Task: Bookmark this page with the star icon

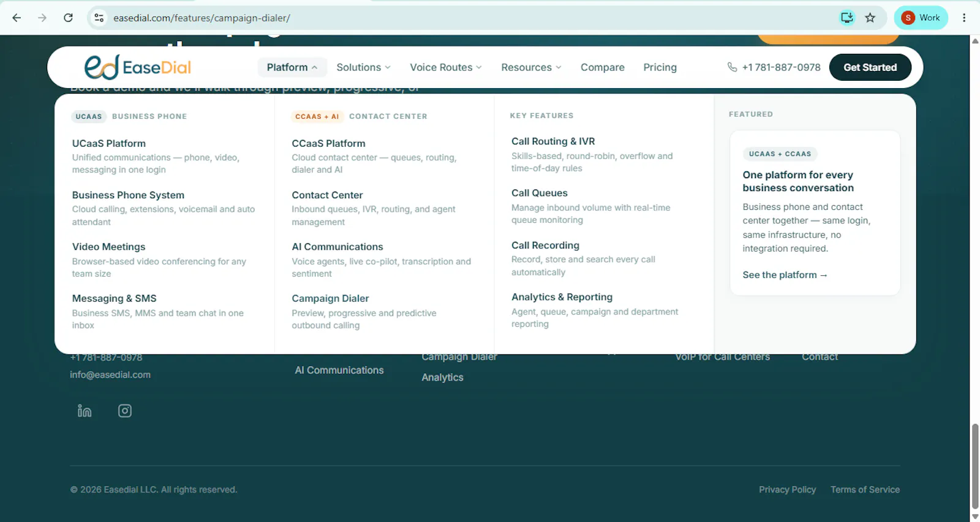Action: 870,18
